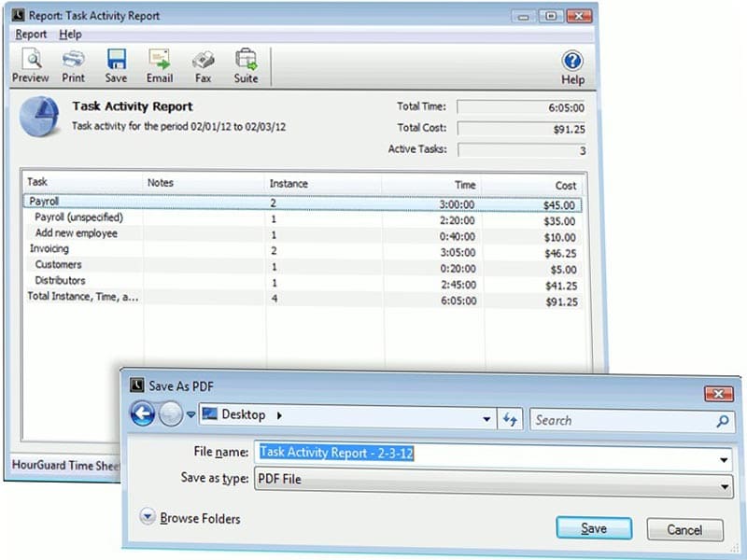Viewport: 747px width, 560px height.
Task: Cancel the Save As PDF dialog
Action: point(684,529)
